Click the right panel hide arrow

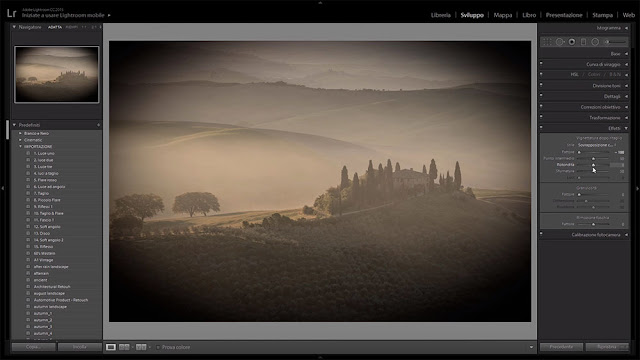coord(637,188)
